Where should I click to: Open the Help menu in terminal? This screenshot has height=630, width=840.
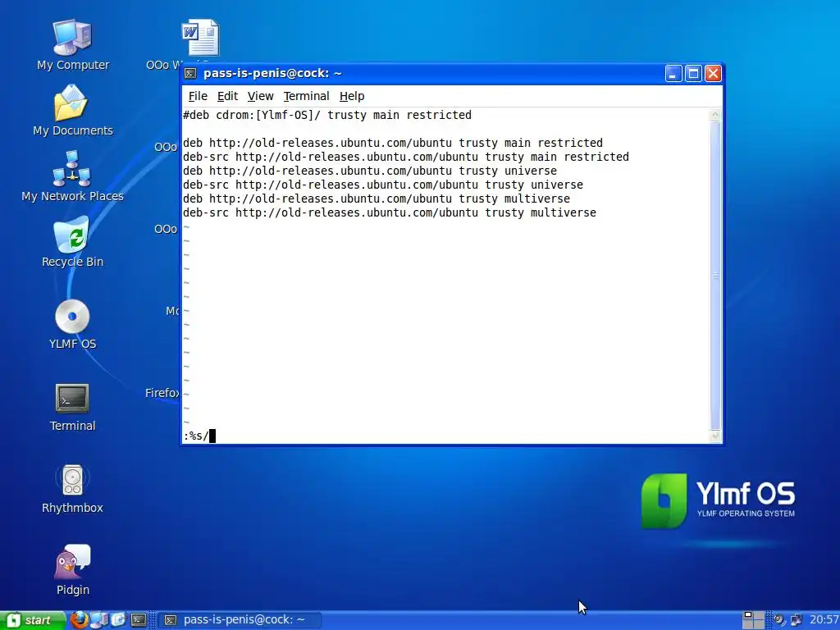(351, 97)
